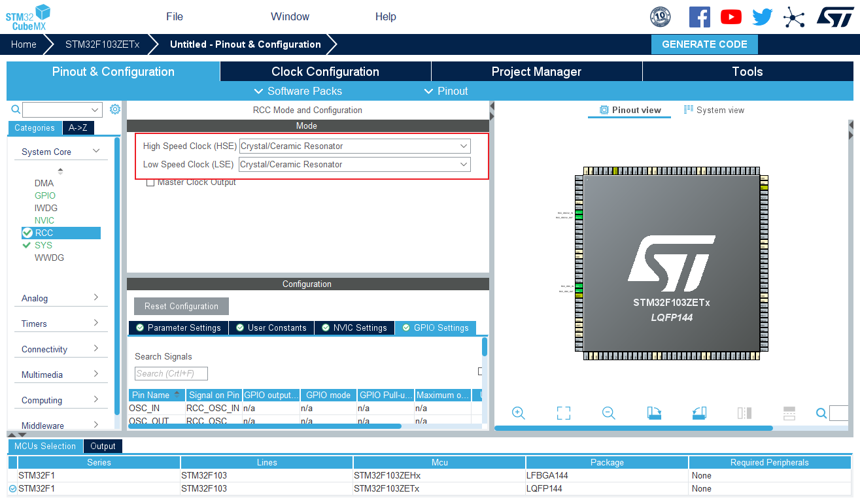Open the Help menu

tap(386, 17)
